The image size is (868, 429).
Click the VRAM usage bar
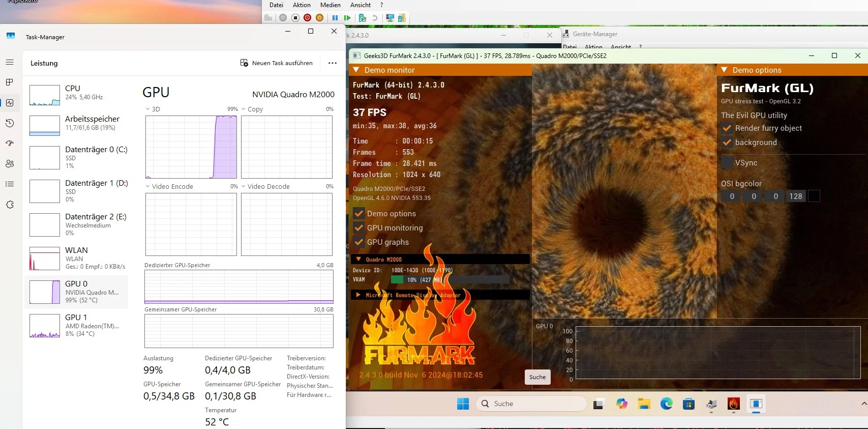pos(450,280)
